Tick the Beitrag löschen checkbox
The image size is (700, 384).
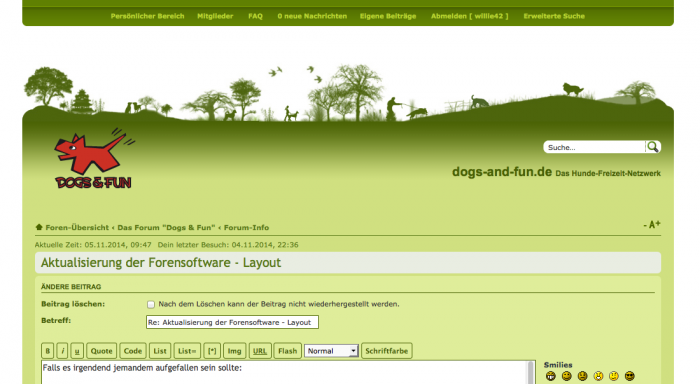pos(151,305)
